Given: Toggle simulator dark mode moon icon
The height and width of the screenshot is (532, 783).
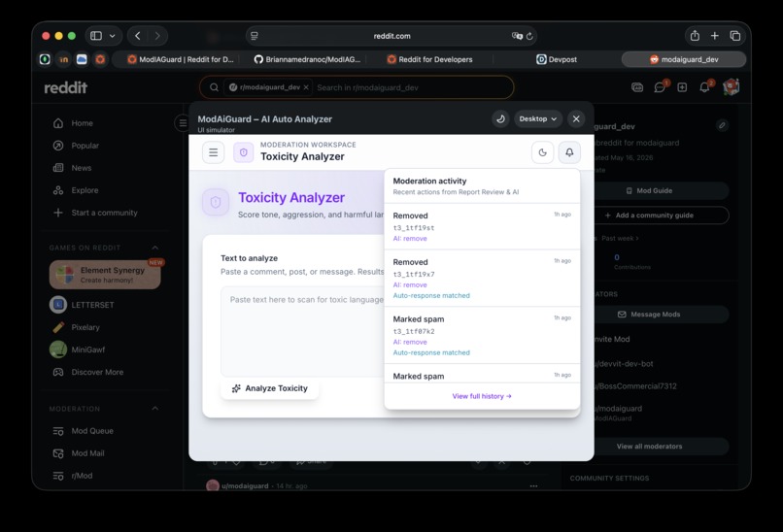Looking at the screenshot, I should [x=500, y=118].
